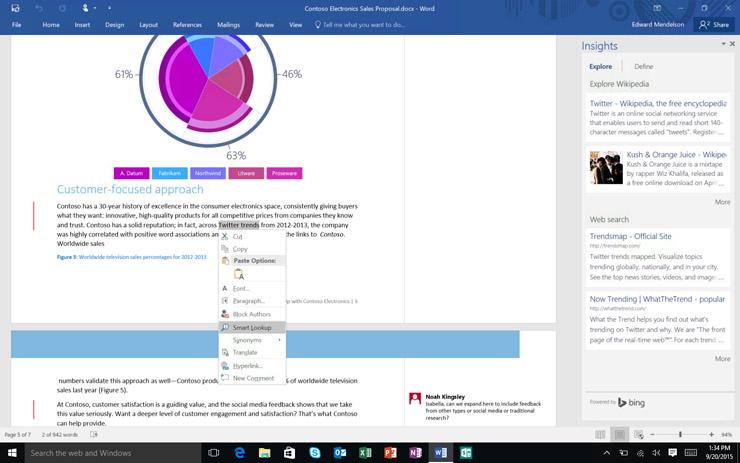Adjust the zoom slider handle
Viewport: 740px width, 463px height.
[680, 435]
